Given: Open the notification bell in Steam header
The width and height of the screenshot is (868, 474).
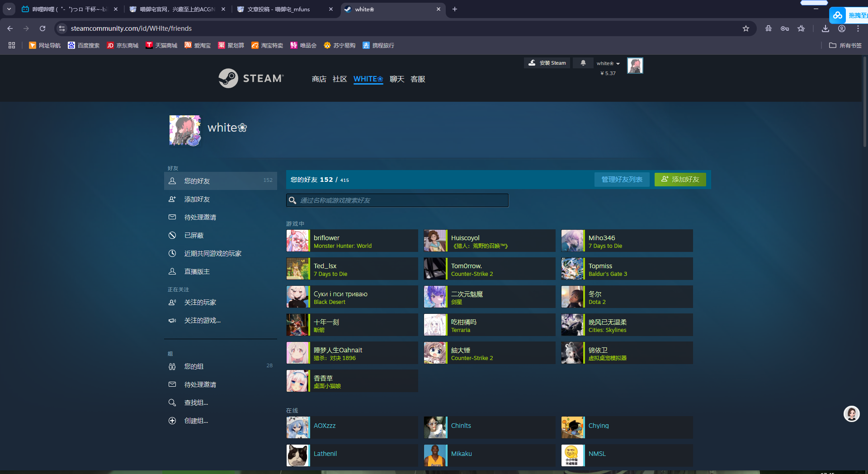Looking at the screenshot, I should 583,63.
